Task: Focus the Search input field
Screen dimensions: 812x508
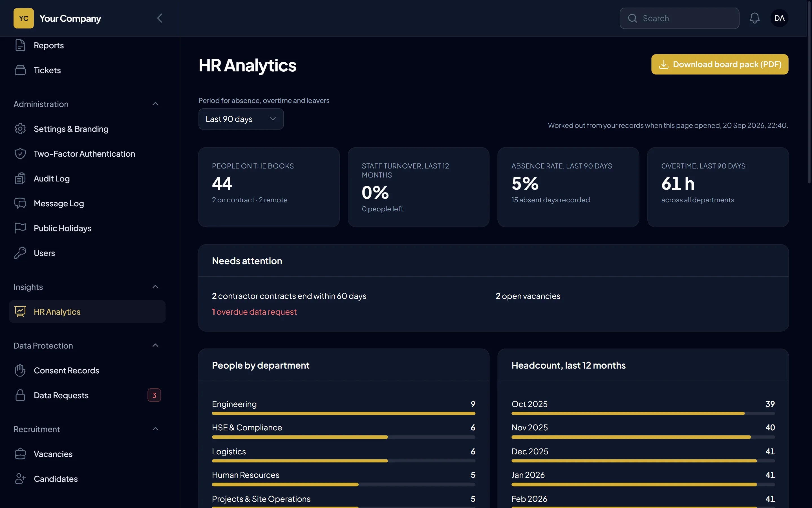Action: click(679, 18)
